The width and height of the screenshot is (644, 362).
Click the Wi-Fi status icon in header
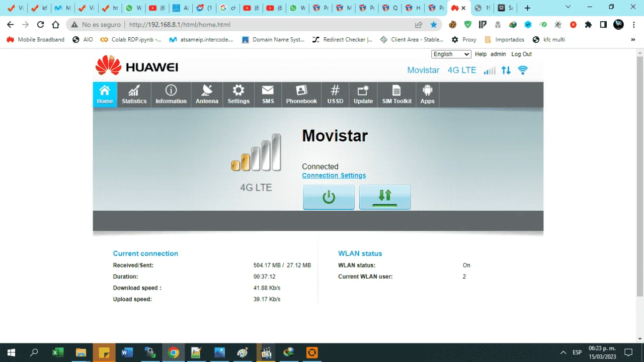coord(523,70)
